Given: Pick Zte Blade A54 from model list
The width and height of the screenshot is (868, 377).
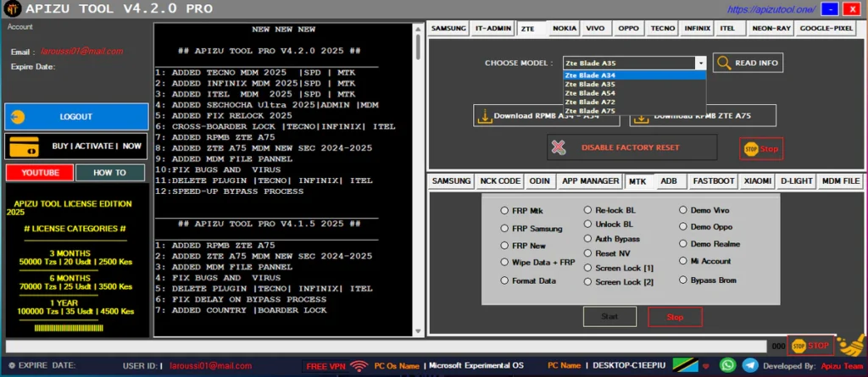Looking at the screenshot, I should point(634,93).
